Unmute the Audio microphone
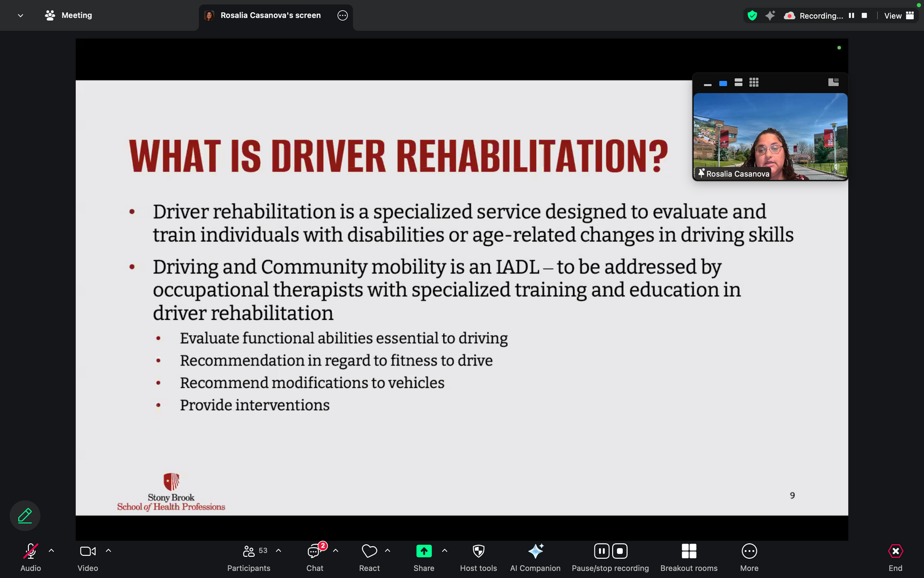The image size is (924, 578). click(31, 551)
